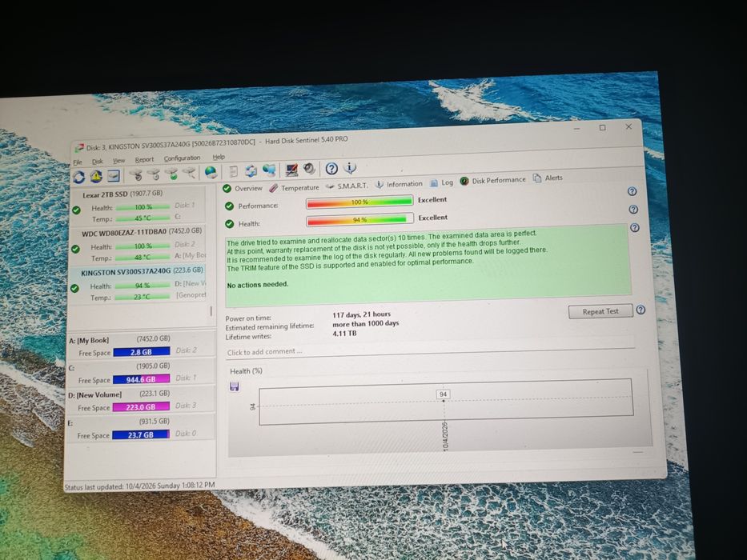The height and width of the screenshot is (560, 747).
Task: Click the laptop with red screen toolbar icon
Action: coord(291,170)
